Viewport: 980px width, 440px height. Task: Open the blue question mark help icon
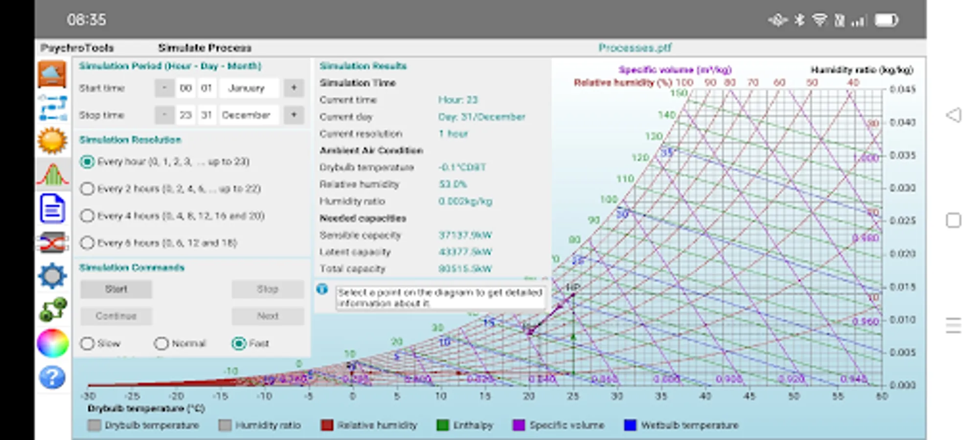point(52,377)
